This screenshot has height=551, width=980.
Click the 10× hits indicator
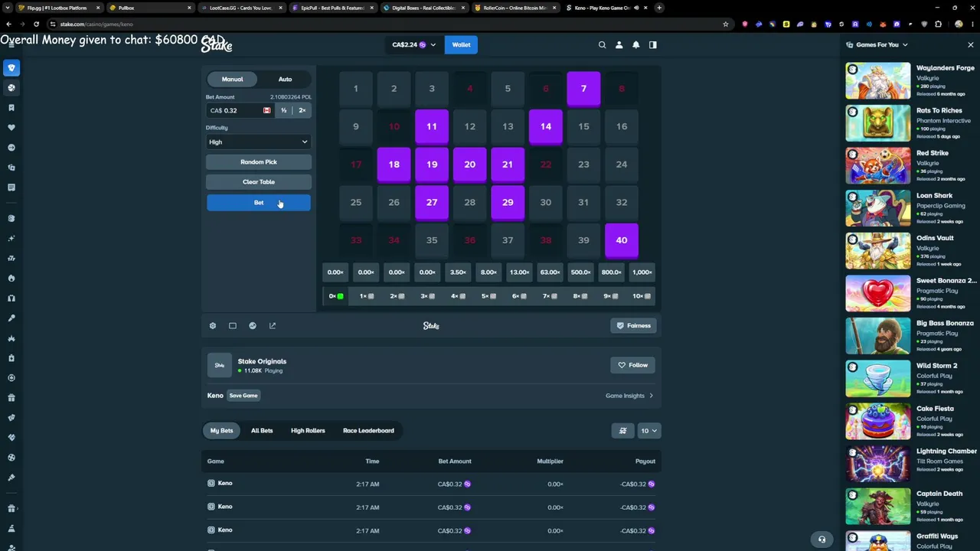(x=642, y=296)
